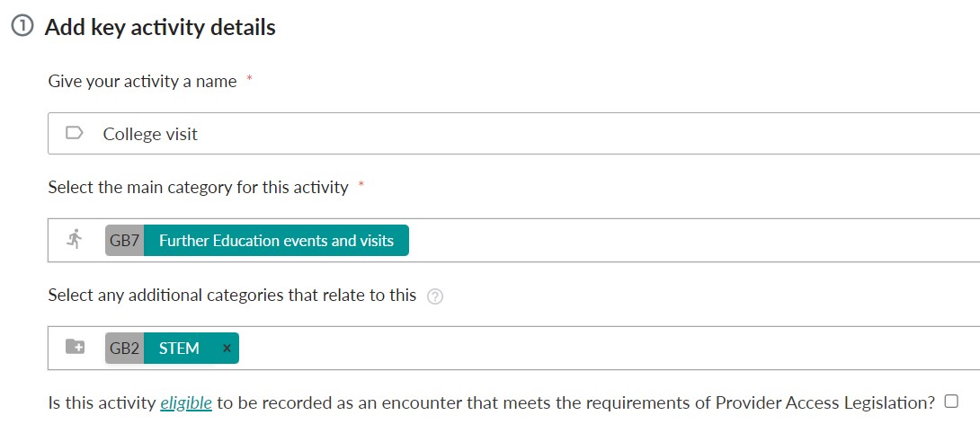Click the GB2 code badge
The height and width of the screenshot is (433, 980).
tap(124, 348)
